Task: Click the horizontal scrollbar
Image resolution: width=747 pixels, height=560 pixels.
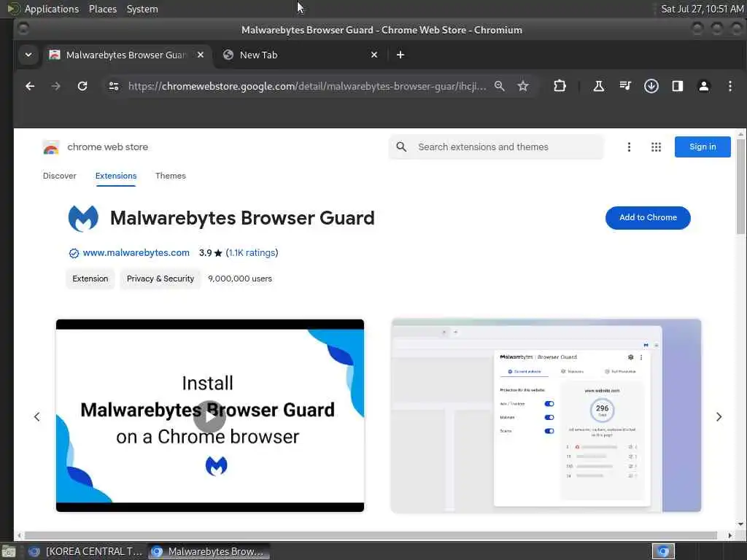Action: click(371, 535)
